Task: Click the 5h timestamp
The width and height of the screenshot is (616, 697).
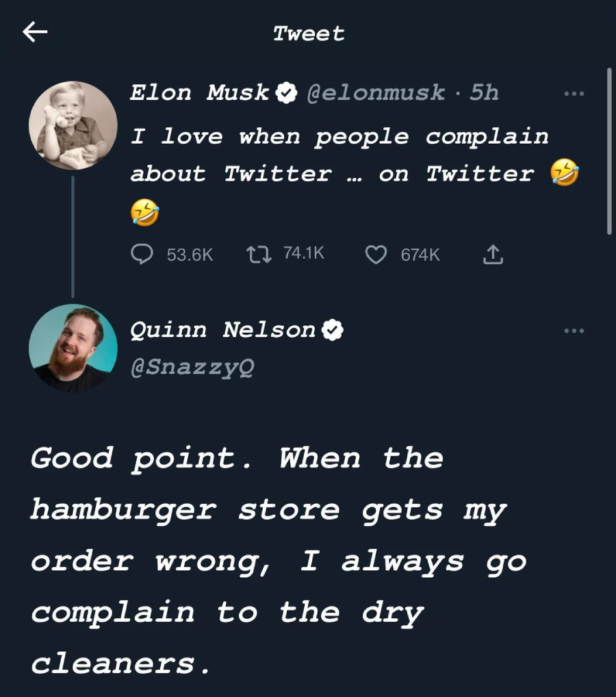Action: pyautogui.click(x=484, y=92)
